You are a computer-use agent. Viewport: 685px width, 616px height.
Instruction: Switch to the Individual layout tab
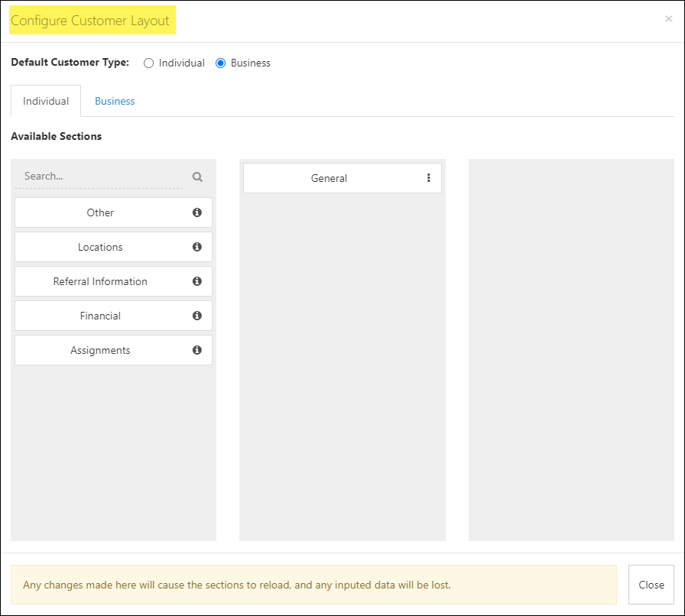[x=46, y=101]
